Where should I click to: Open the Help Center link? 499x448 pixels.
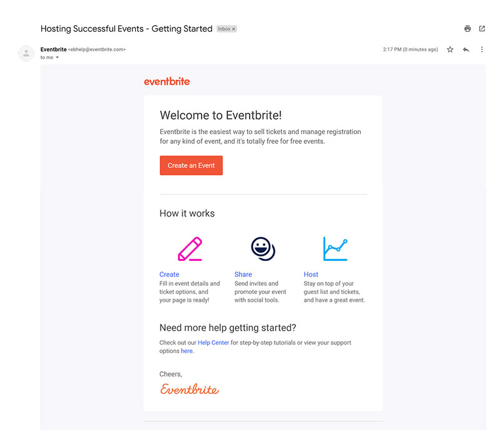[x=213, y=343]
